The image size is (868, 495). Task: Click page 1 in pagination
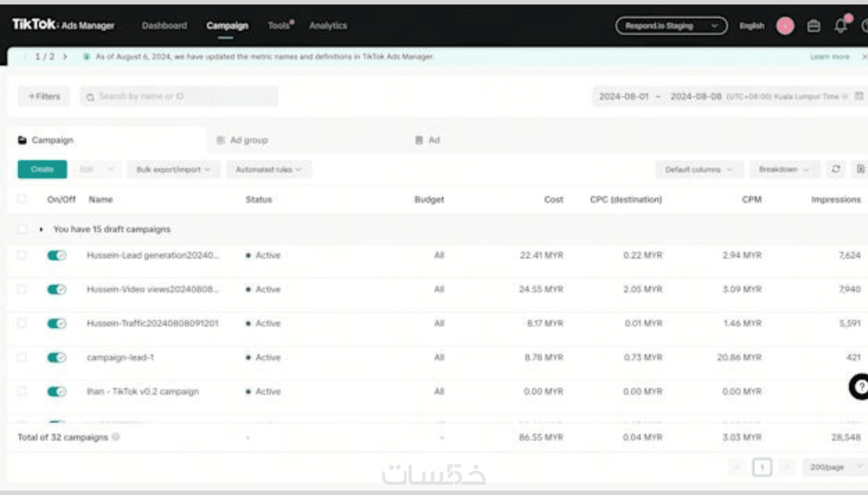(x=762, y=467)
